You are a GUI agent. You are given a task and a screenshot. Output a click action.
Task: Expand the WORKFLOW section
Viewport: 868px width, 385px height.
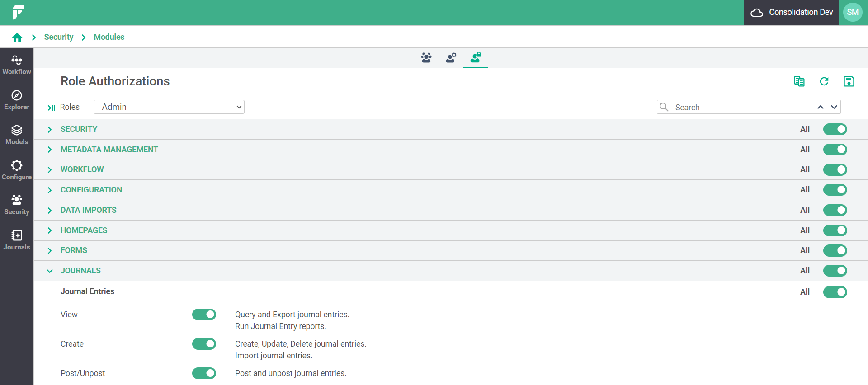tap(50, 170)
